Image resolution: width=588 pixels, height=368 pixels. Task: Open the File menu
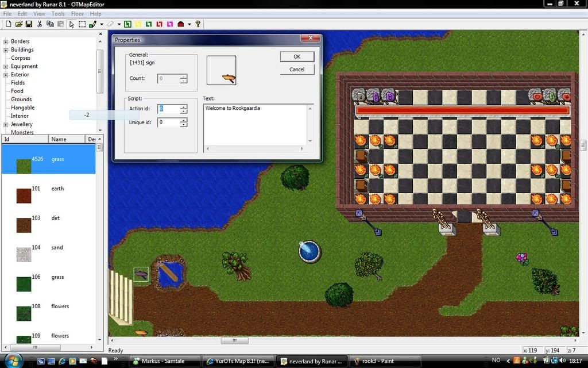(x=7, y=14)
